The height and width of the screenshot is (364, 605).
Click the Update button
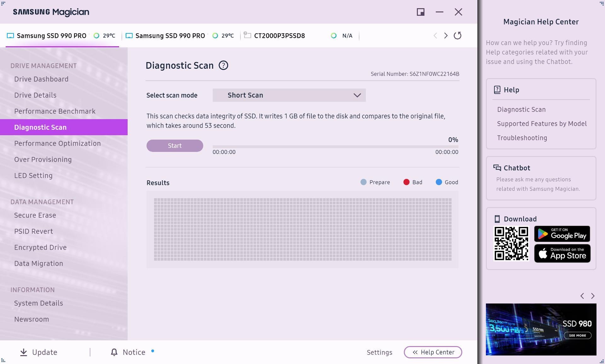click(38, 352)
